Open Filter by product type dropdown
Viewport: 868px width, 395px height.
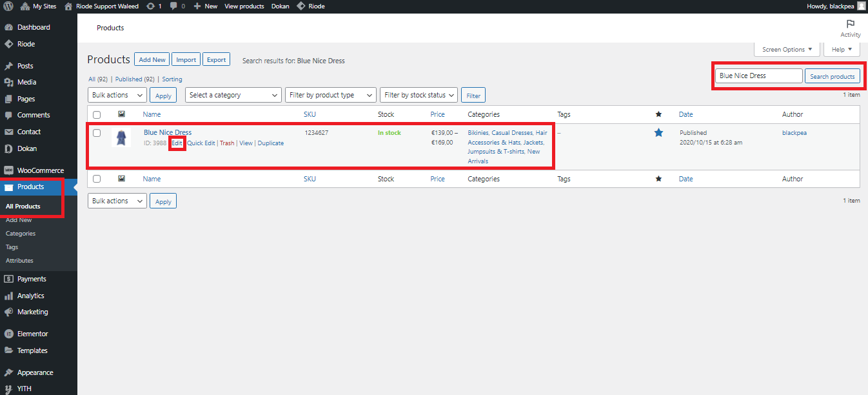tap(331, 95)
